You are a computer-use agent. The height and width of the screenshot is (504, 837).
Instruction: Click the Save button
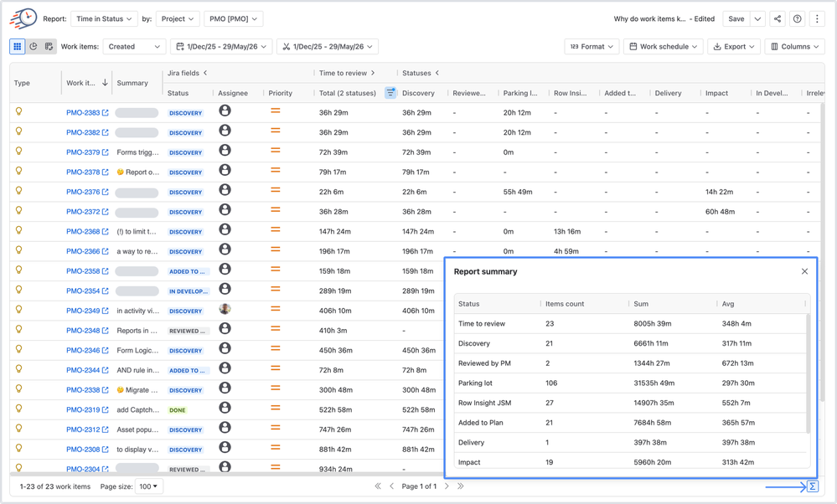[x=736, y=18]
